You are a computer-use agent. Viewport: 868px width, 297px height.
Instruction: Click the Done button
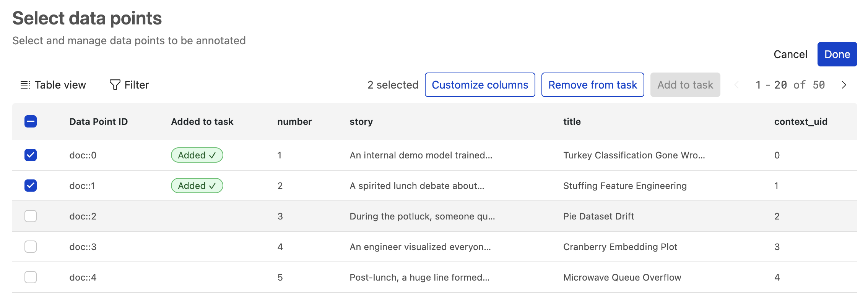click(x=837, y=54)
